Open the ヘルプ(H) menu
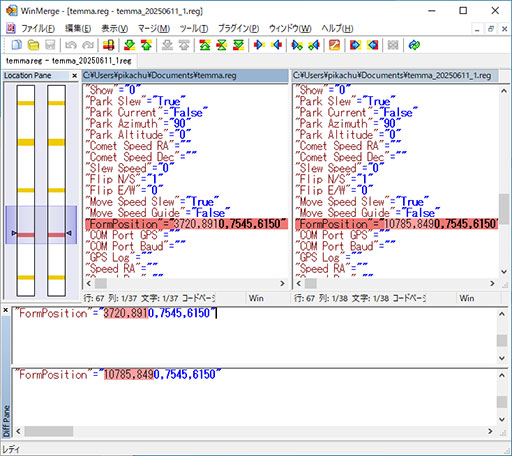Screen dimensions: 512x456 tap(337, 29)
